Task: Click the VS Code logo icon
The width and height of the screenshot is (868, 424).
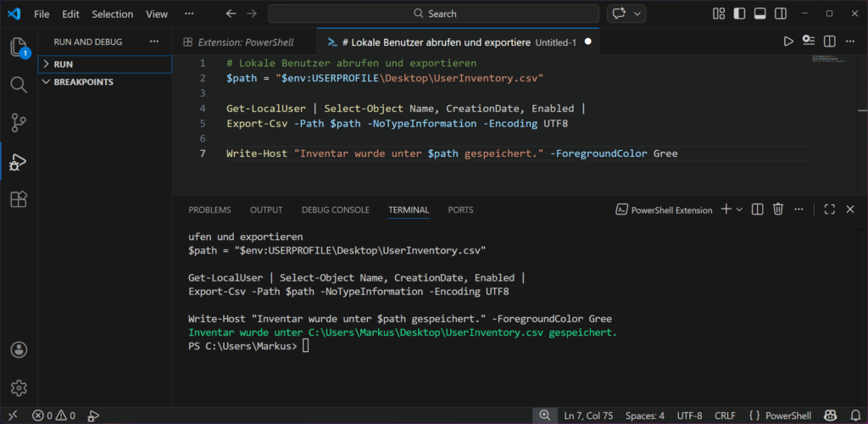Action: coord(14,14)
